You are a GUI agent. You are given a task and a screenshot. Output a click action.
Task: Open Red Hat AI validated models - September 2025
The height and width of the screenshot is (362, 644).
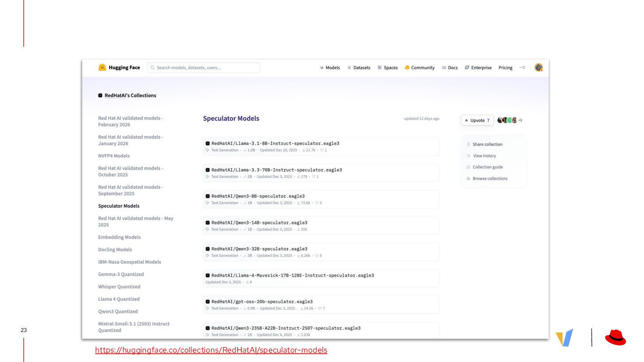point(131,190)
